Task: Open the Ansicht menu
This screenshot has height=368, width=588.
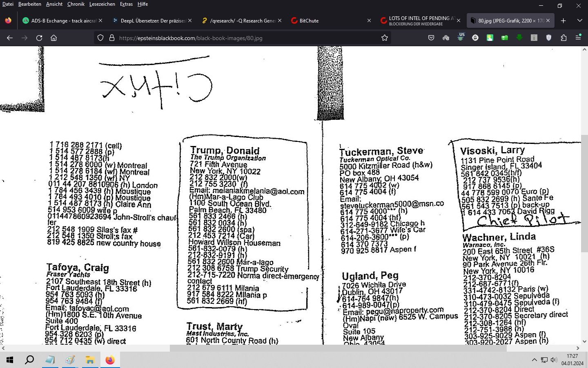Action: tap(54, 4)
